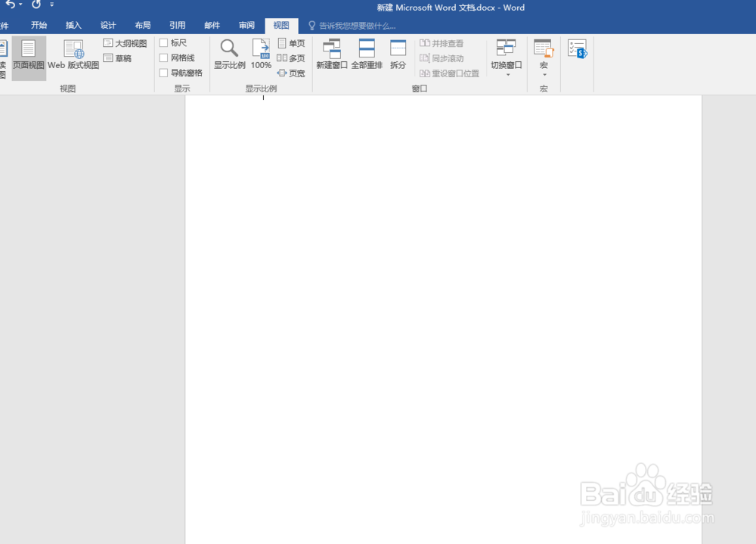Image resolution: width=756 pixels, height=544 pixels.
Task: Check the 导航窗格 navigation pane box
Action: click(163, 73)
